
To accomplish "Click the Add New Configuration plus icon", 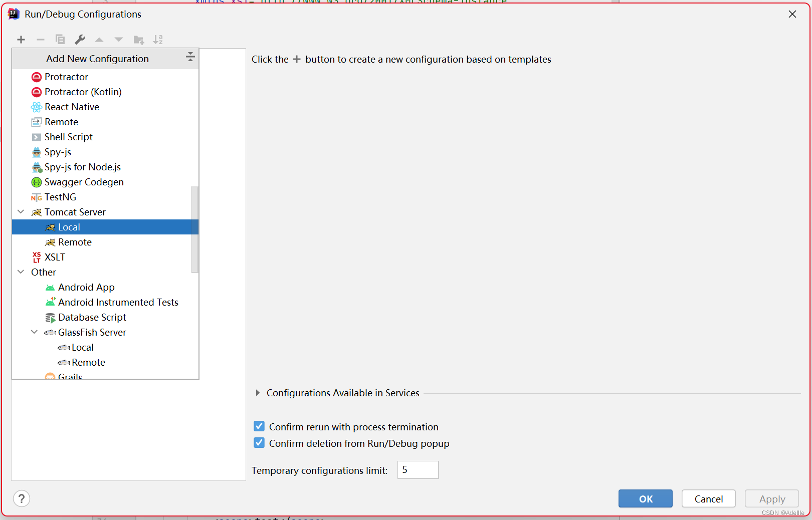I will 21,40.
